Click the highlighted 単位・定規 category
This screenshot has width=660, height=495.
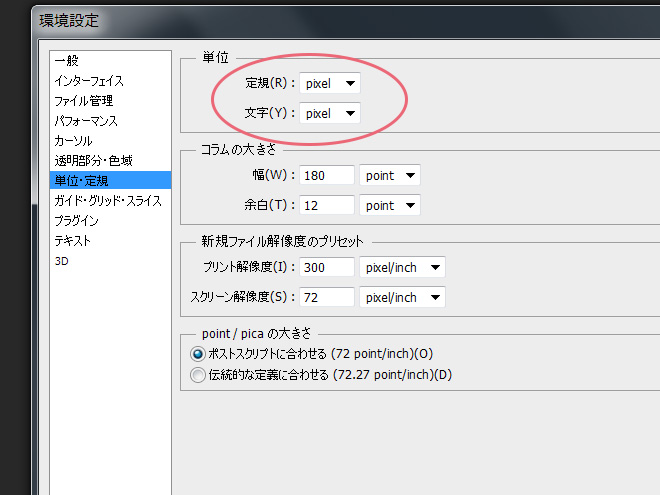pyautogui.click(x=82, y=181)
